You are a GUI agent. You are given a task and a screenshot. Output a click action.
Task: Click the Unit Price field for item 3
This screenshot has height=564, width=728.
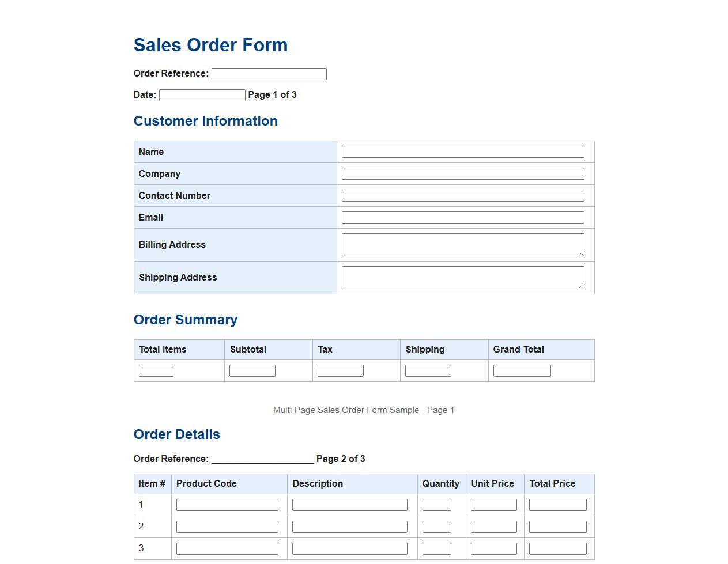[493, 548]
